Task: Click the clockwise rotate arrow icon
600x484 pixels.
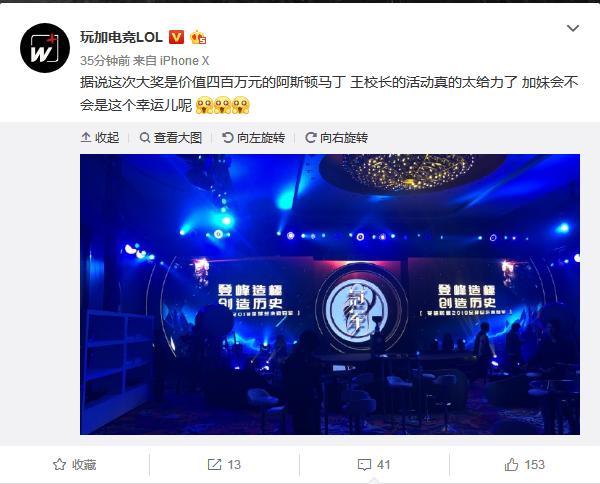Action: point(310,137)
